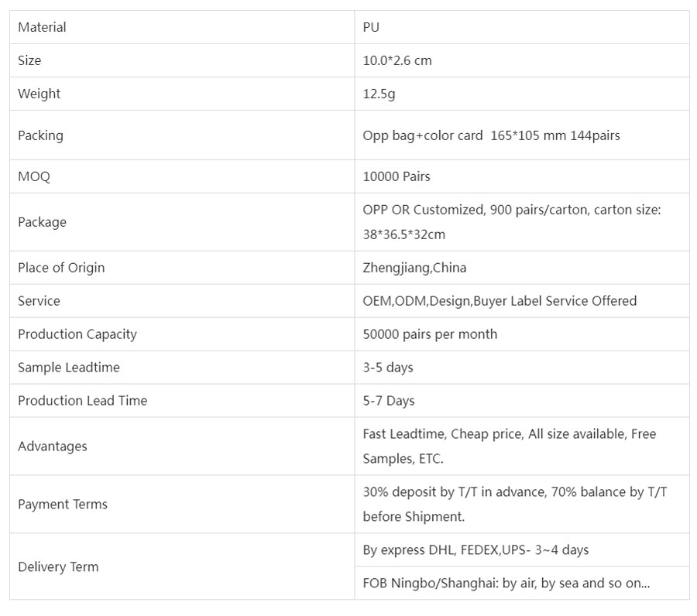Click the Sample Leadtime label
Screen dimensions: 697x616
pos(69,368)
